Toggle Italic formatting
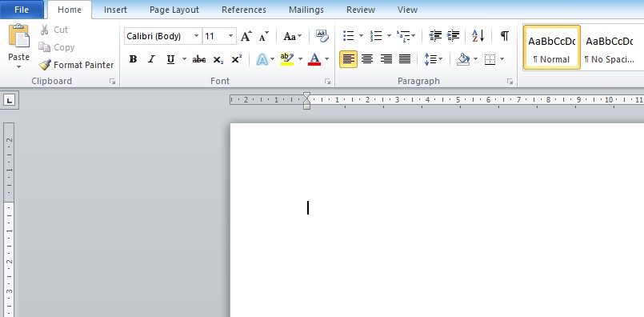This screenshot has width=644, height=317. (151, 59)
